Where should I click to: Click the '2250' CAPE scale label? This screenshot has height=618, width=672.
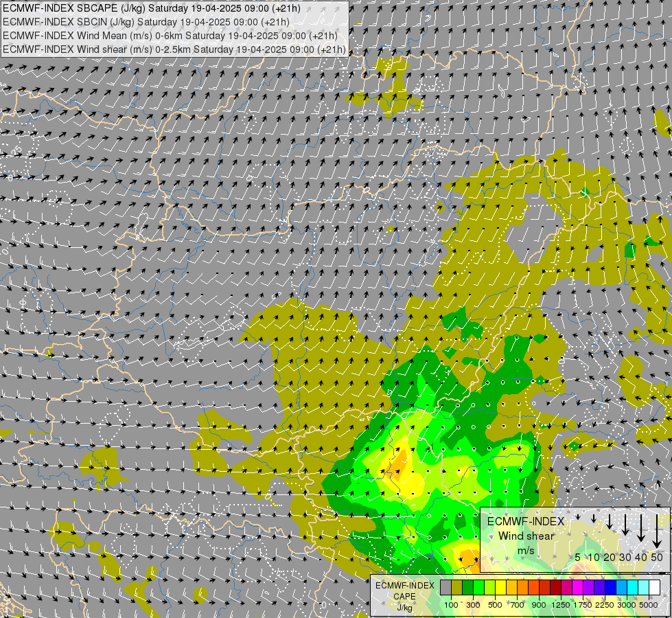tap(605, 605)
